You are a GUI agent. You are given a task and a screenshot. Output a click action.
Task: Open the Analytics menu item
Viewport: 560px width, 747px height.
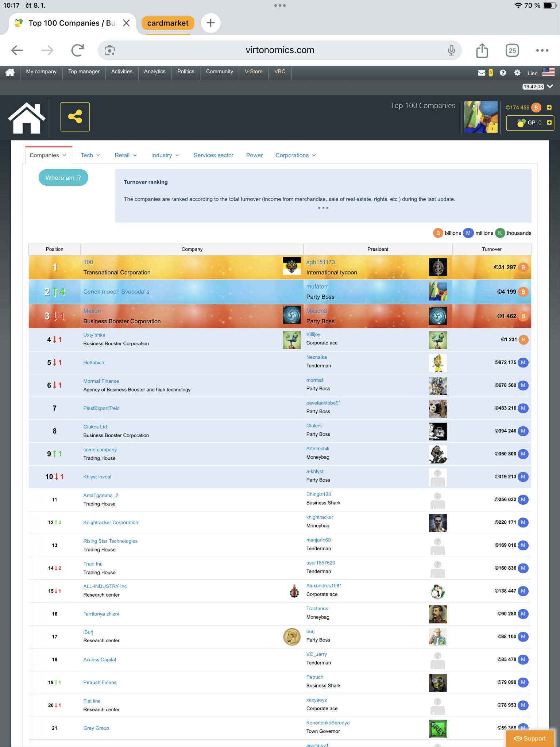pyautogui.click(x=155, y=72)
